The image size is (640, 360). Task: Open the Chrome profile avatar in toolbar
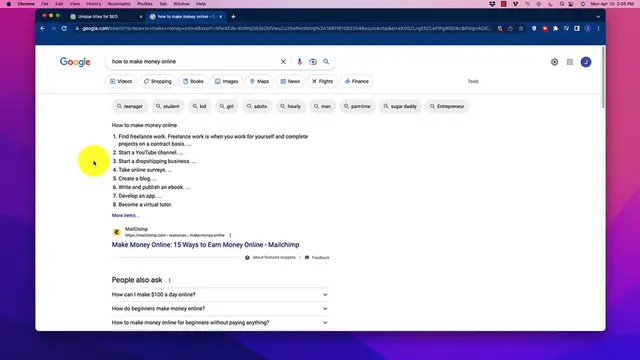[x=587, y=29]
